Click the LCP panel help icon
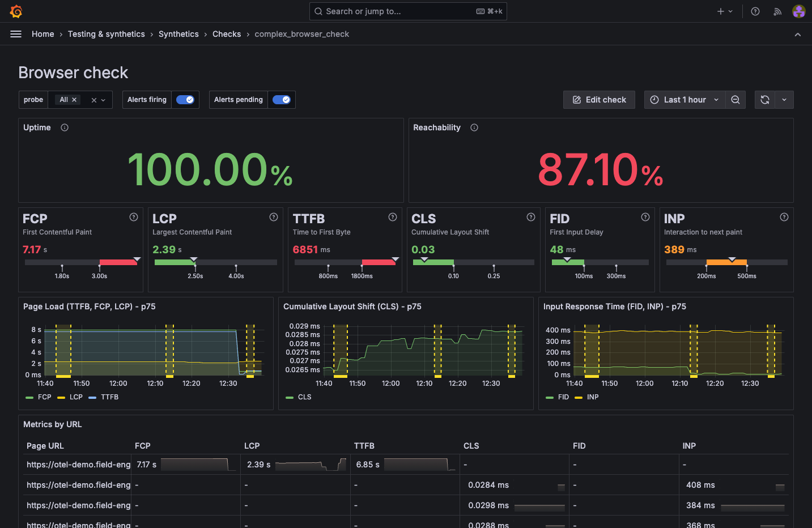The image size is (812, 528). (273, 216)
